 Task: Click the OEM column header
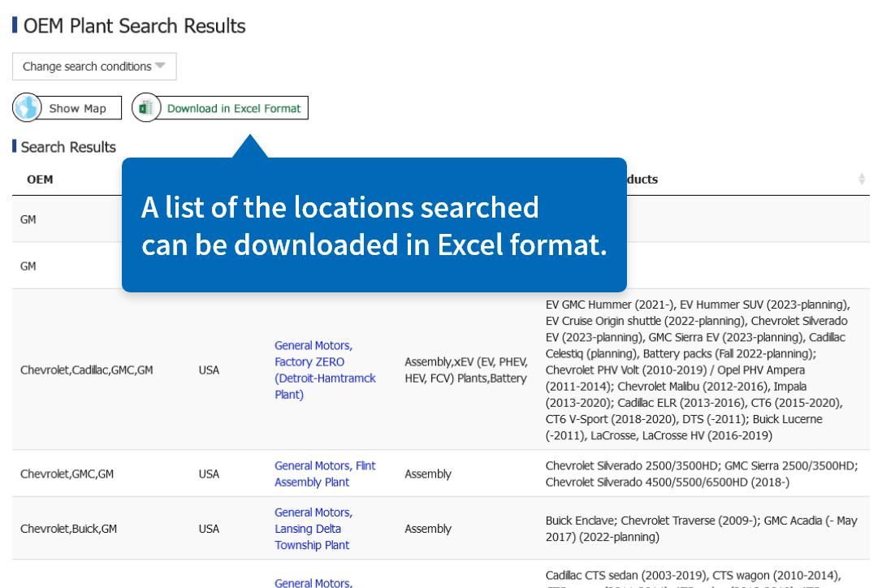tap(40, 179)
